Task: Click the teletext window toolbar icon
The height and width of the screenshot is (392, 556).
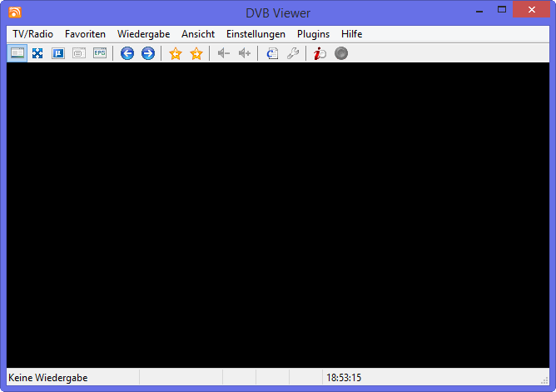Action: [79, 53]
